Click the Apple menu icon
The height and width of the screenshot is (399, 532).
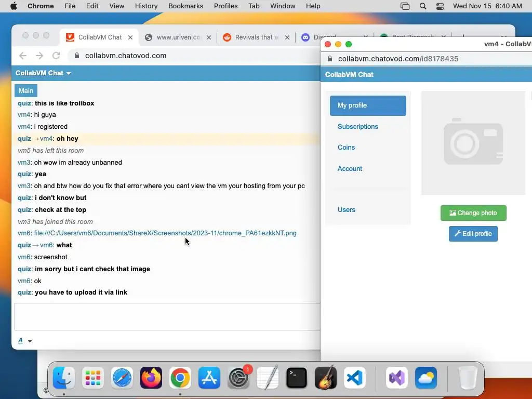pyautogui.click(x=14, y=6)
